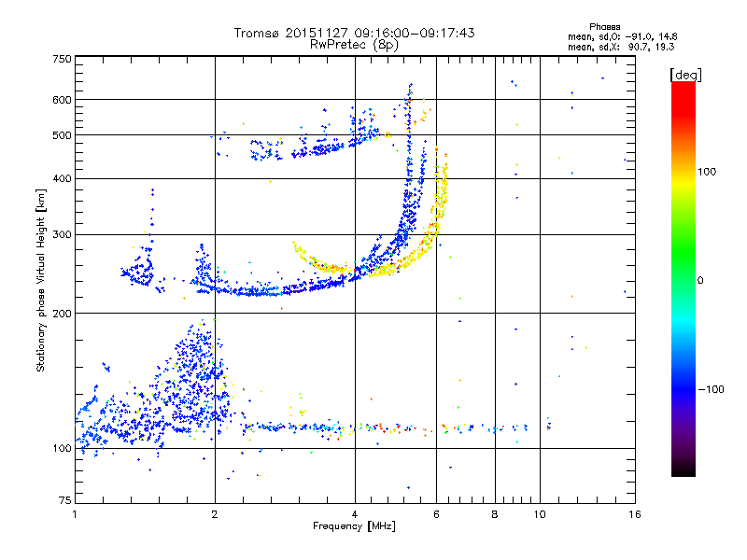Viewport: 747px width, 560px height.
Task: Click the '2' x-axis frequency tick label
Action: [x=215, y=514]
